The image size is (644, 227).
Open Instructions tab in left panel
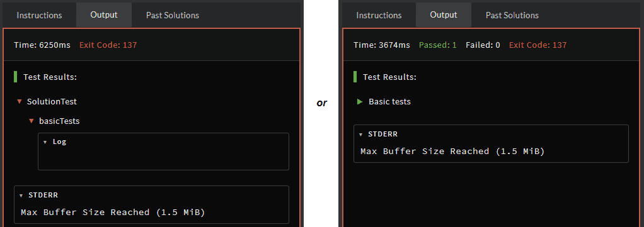pyautogui.click(x=40, y=15)
